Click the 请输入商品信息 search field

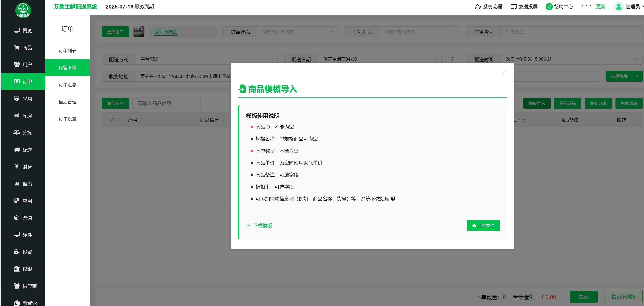coord(166,103)
